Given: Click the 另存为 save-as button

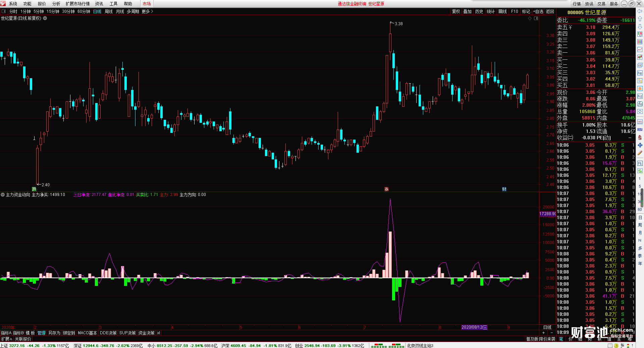Looking at the screenshot, I should click(x=54, y=333).
